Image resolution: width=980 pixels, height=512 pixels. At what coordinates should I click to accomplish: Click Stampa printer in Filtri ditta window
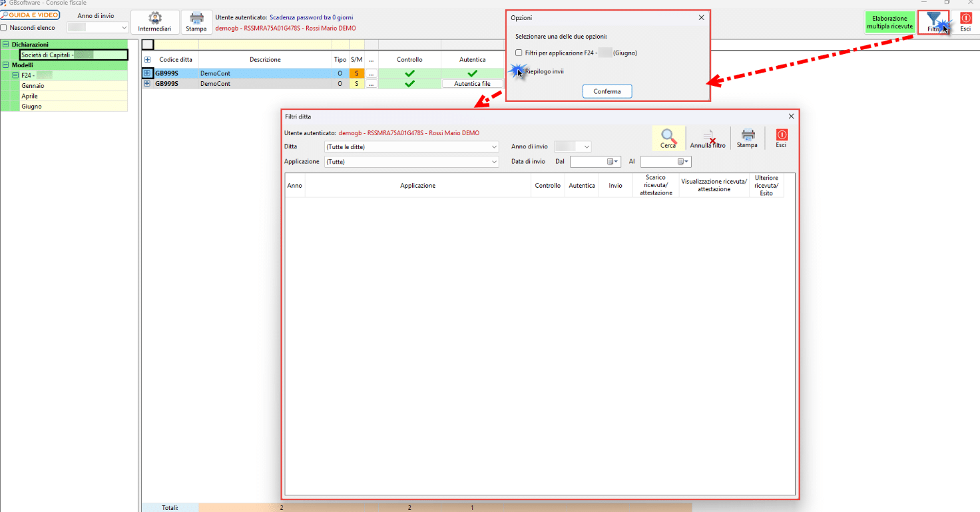coord(747,138)
